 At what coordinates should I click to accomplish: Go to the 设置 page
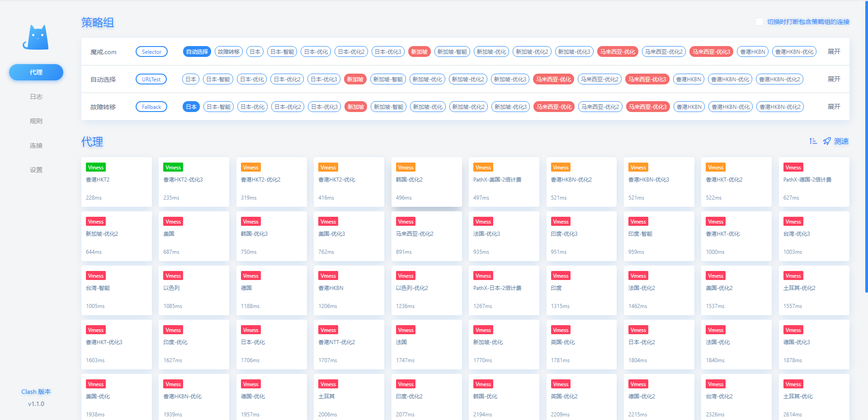[x=36, y=170]
